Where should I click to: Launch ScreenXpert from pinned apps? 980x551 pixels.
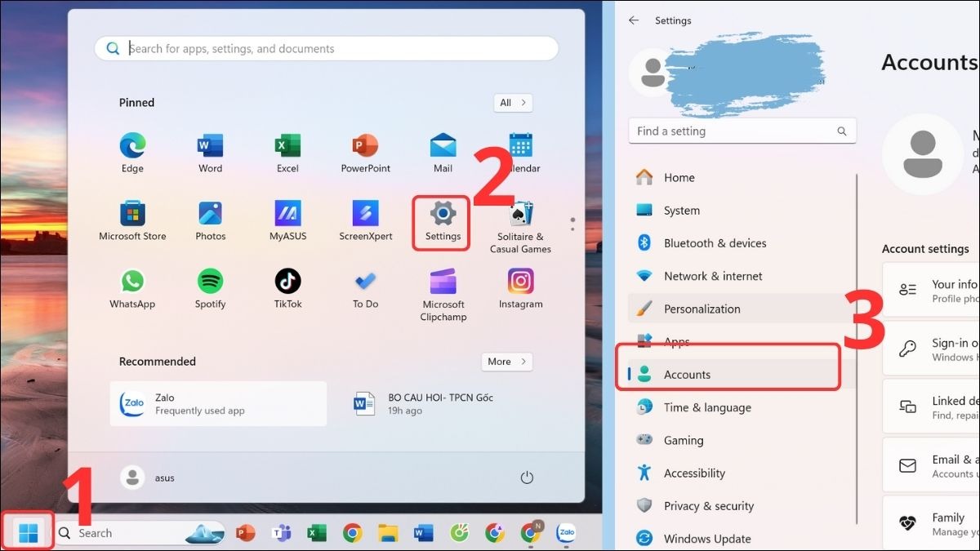tap(365, 220)
